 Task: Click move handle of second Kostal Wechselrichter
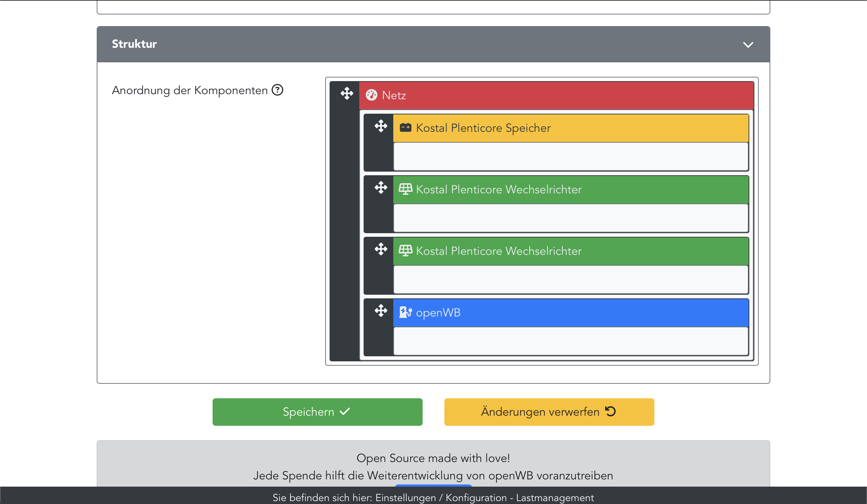[x=381, y=249]
